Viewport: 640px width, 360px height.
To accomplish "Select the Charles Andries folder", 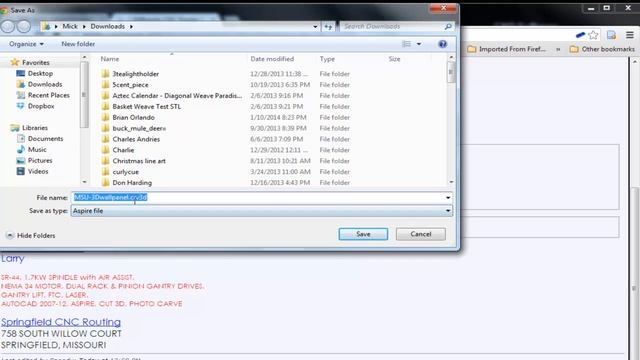I will 136,139.
